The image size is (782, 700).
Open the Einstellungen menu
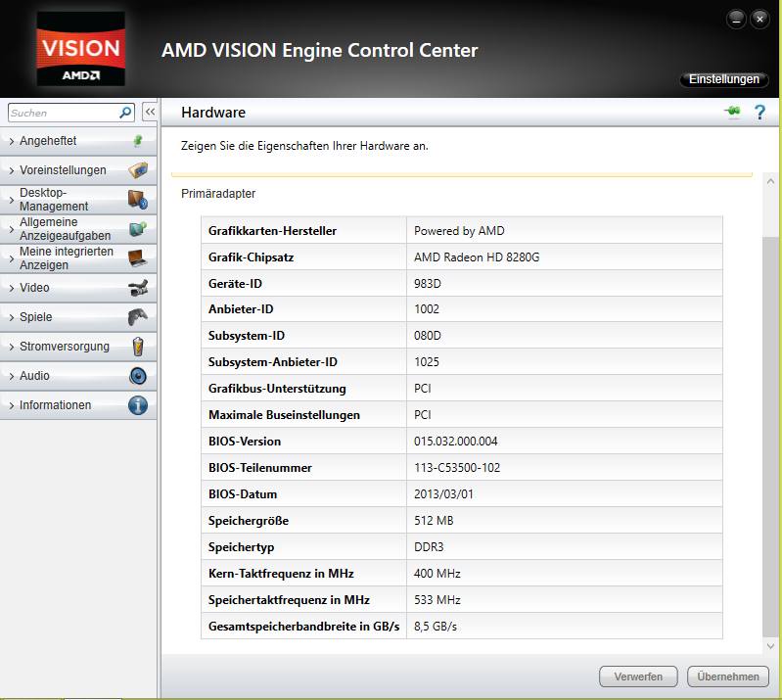click(723, 79)
